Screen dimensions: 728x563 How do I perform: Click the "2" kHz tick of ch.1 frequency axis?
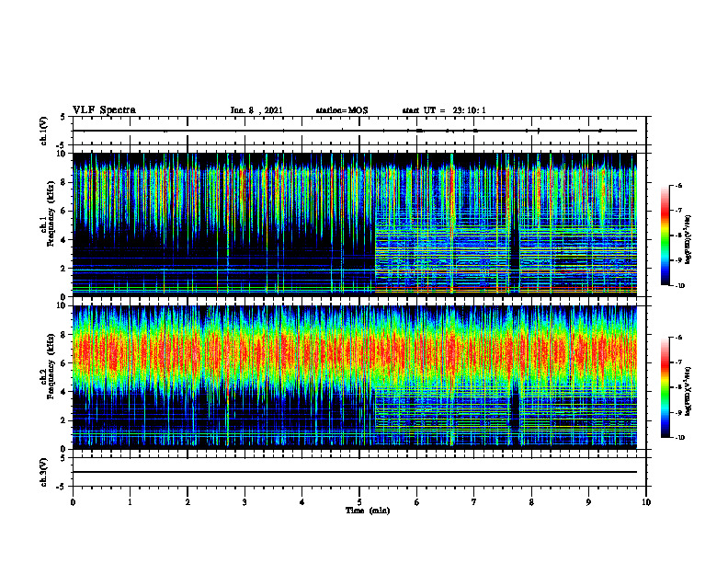click(64, 269)
